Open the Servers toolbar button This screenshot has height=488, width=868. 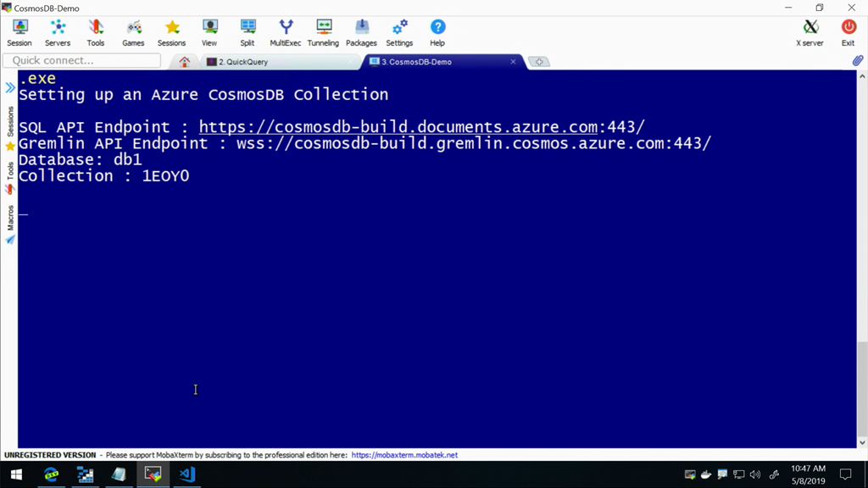(58, 33)
